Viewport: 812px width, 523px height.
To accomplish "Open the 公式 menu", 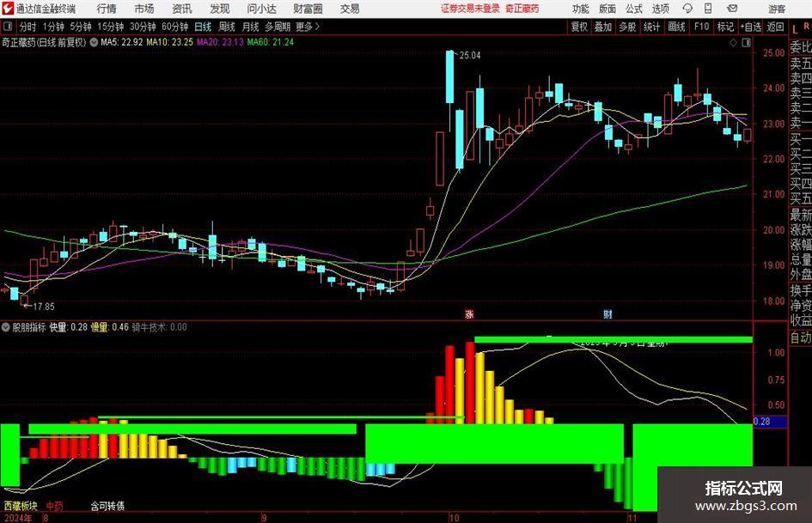I will point(633,9).
